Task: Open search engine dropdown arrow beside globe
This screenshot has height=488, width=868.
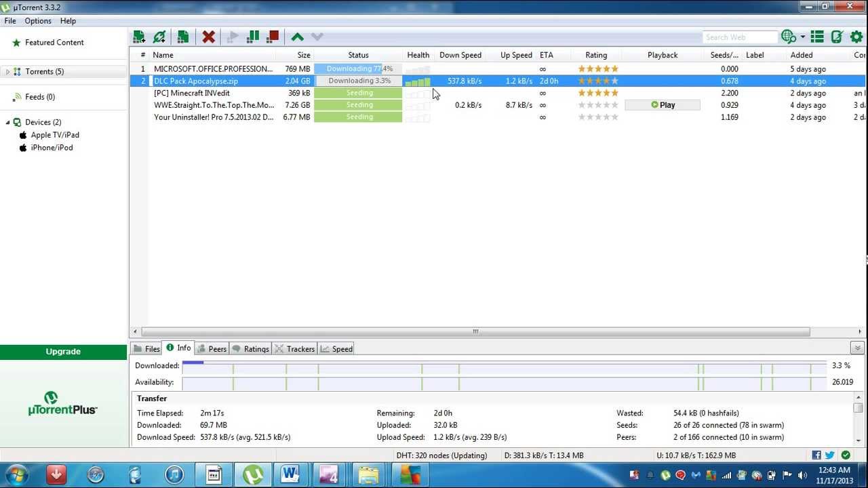Action: point(802,37)
